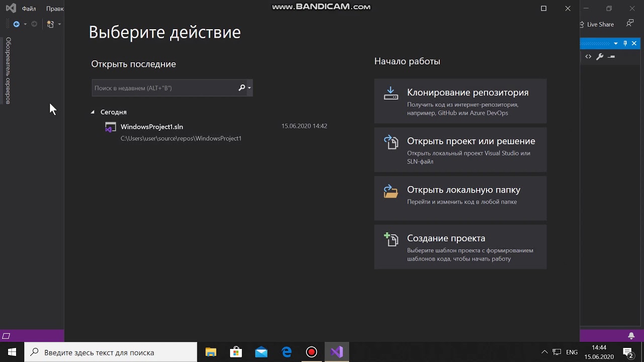Open the Windows Start menu

[12, 352]
